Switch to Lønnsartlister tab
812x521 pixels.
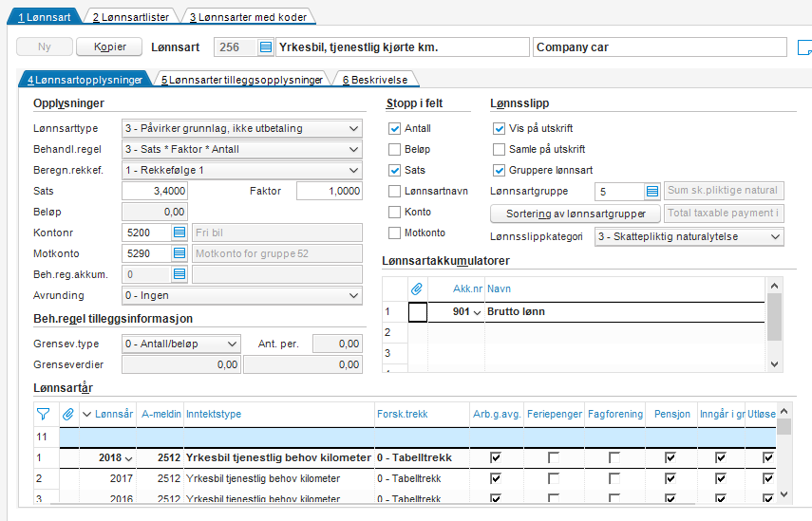[x=129, y=17]
